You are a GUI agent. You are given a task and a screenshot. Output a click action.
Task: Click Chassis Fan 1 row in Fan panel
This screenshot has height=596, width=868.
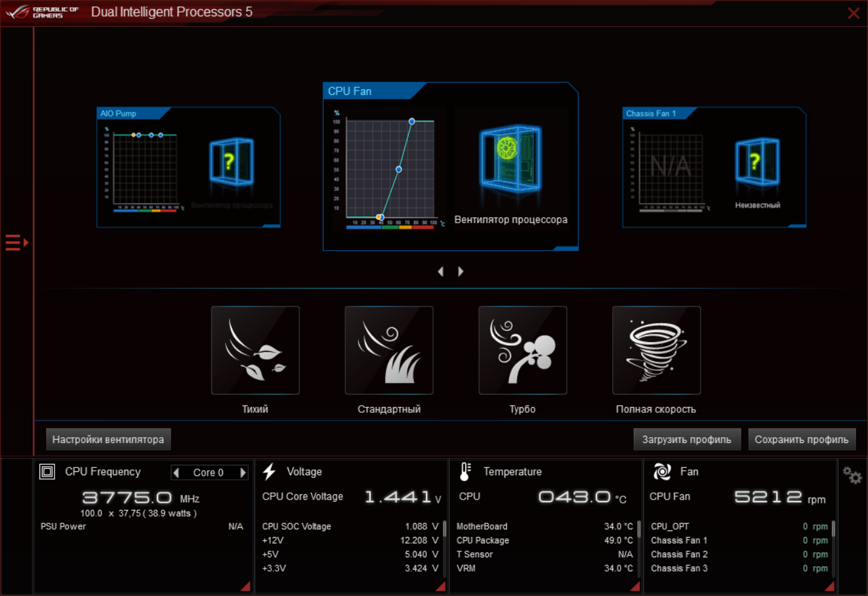[x=739, y=540]
